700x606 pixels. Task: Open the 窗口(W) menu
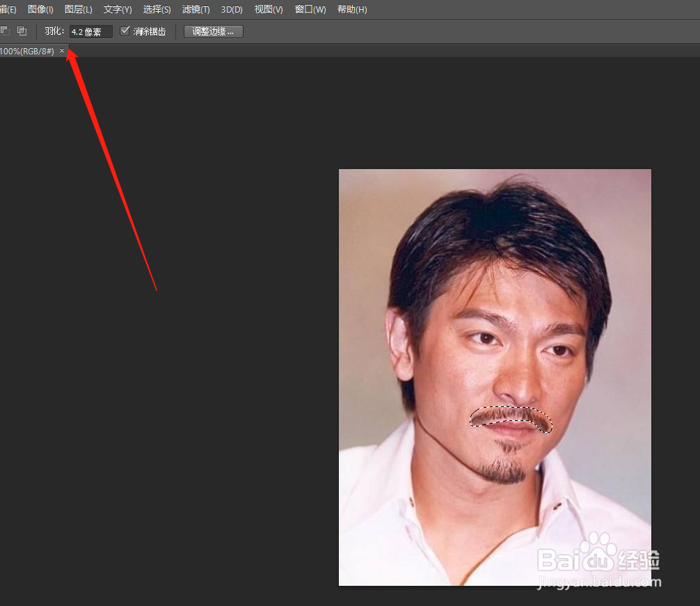click(310, 9)
